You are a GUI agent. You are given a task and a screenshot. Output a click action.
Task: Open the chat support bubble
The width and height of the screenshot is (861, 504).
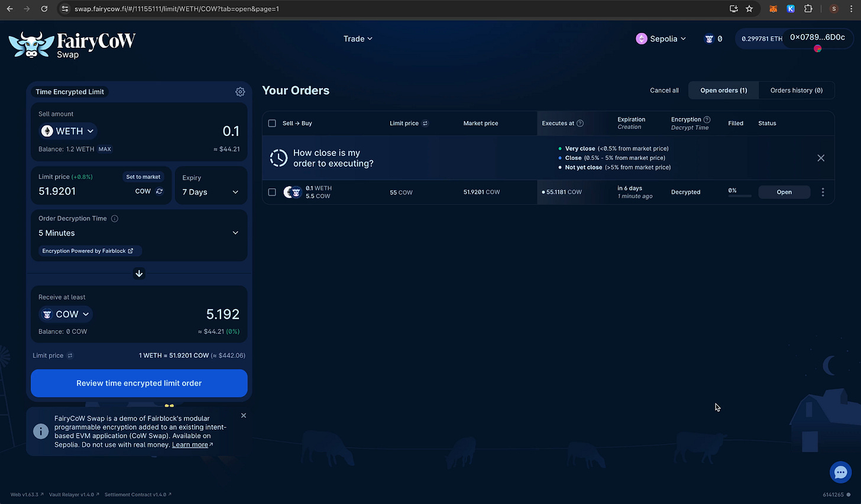tap(840, 472)
